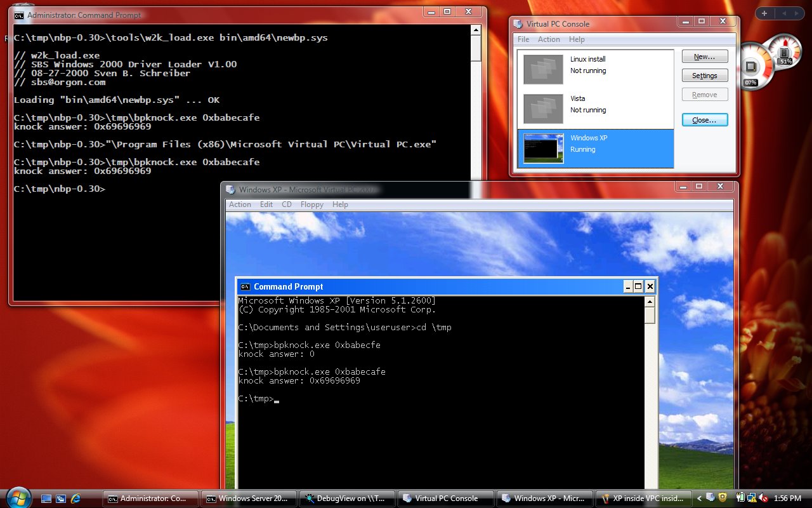Viewport: 812px width, 508px height.
Task: Click yellow security shield tray icon
Action: coord(722,498)
